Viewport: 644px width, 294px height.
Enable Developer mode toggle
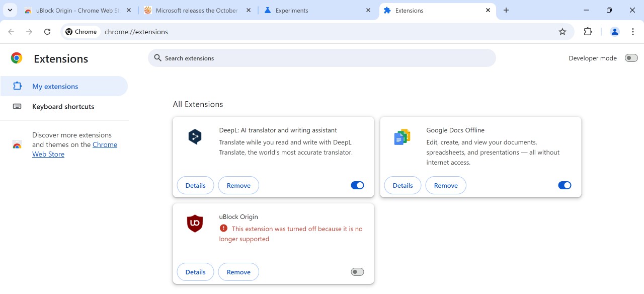tap(631, 58)
